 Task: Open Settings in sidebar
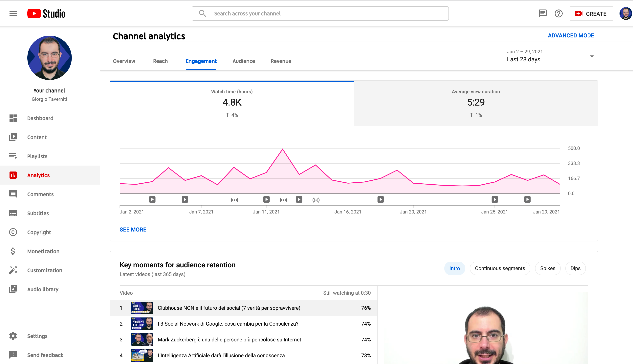[x=50, y=336]
